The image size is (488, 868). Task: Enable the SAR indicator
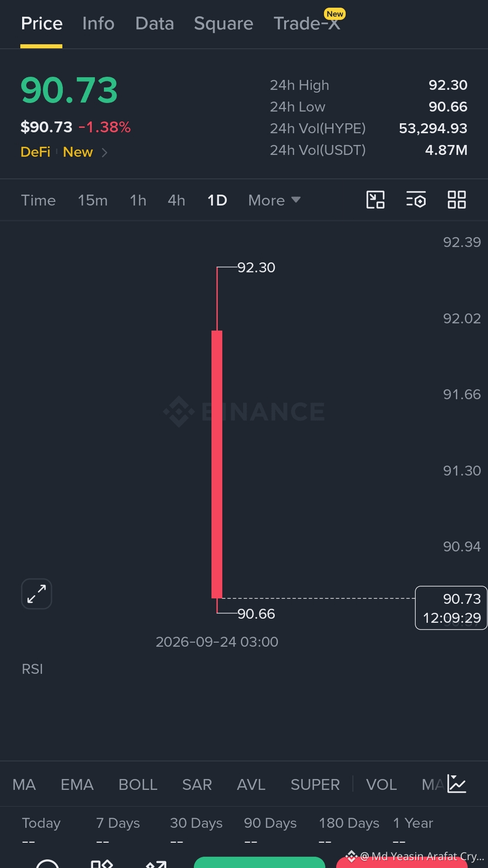click(197, 785)
